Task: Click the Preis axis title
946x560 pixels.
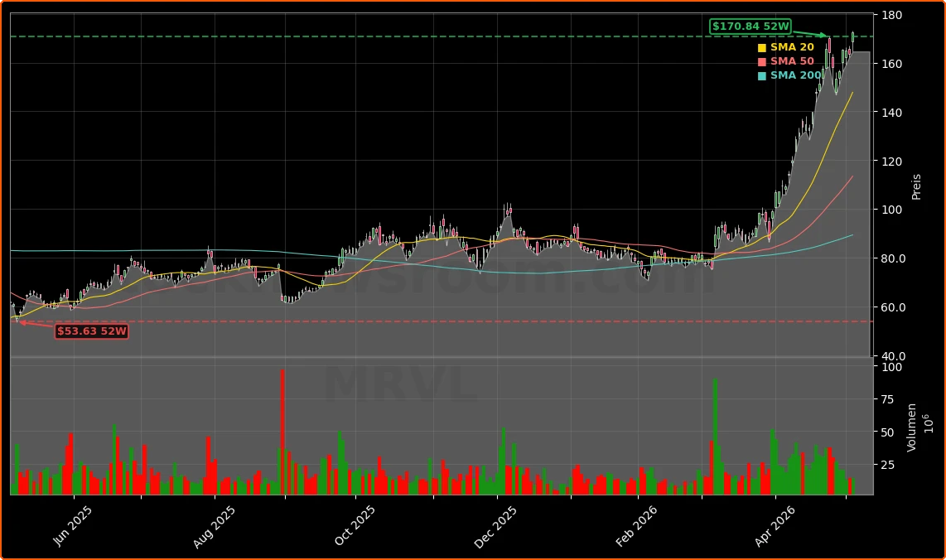Action: 916,187
